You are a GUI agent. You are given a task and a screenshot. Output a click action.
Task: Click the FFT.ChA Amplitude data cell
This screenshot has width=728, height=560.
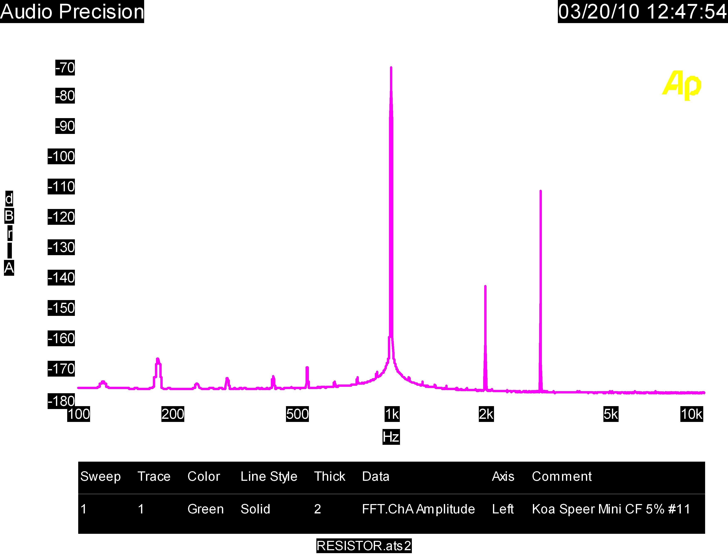[418, 509]
